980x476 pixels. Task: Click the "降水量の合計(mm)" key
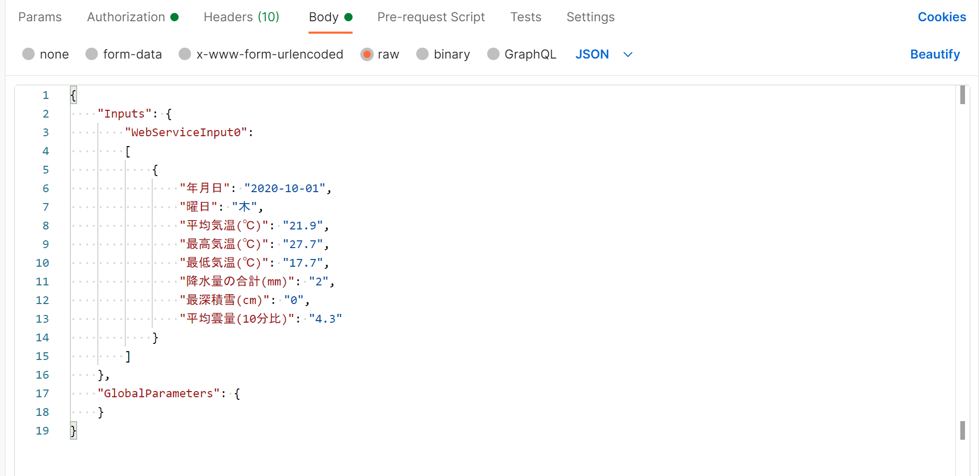pyautogui.click(x=237, y=282)
